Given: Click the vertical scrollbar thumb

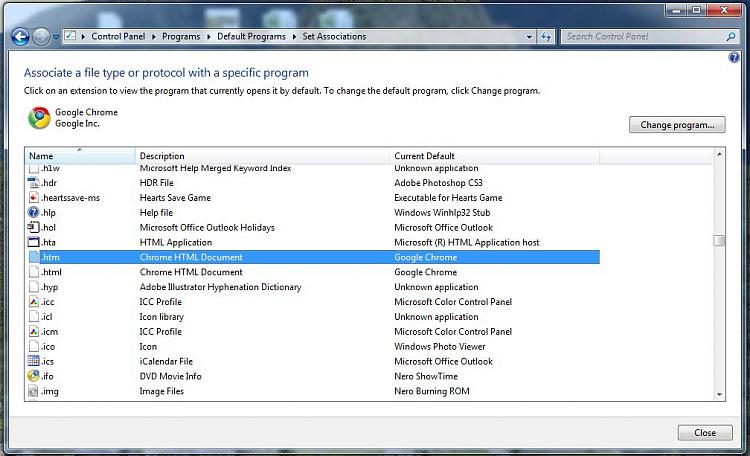Looking at the screenshot, I should tap(719, 240).
